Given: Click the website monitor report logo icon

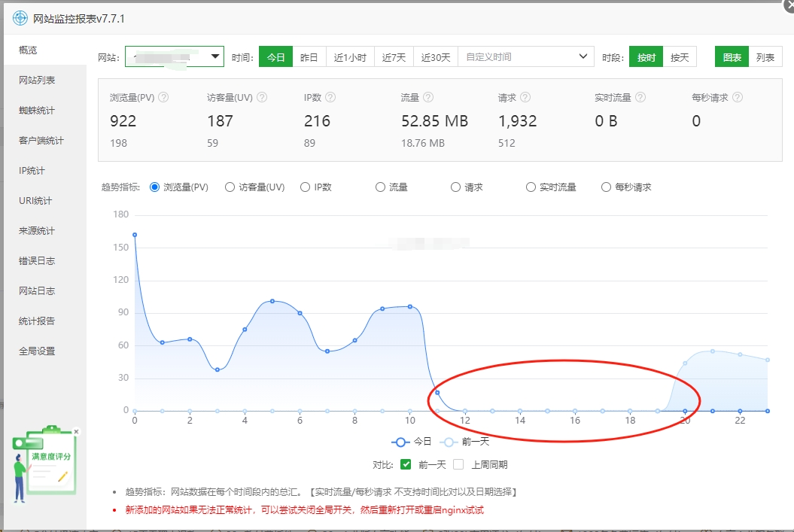Looking at the screenshot, I should click(20, 18).
